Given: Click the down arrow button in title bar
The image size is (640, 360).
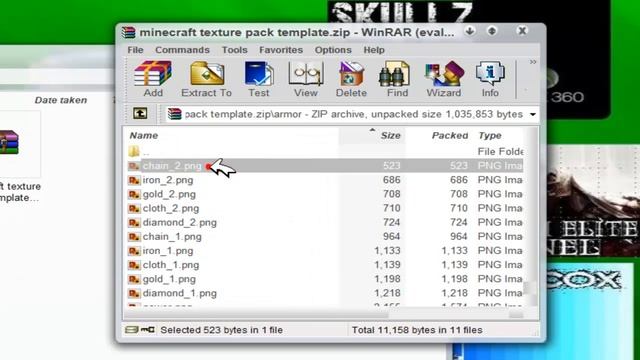Looking at the screenshot, I should (x=470, y=31).
